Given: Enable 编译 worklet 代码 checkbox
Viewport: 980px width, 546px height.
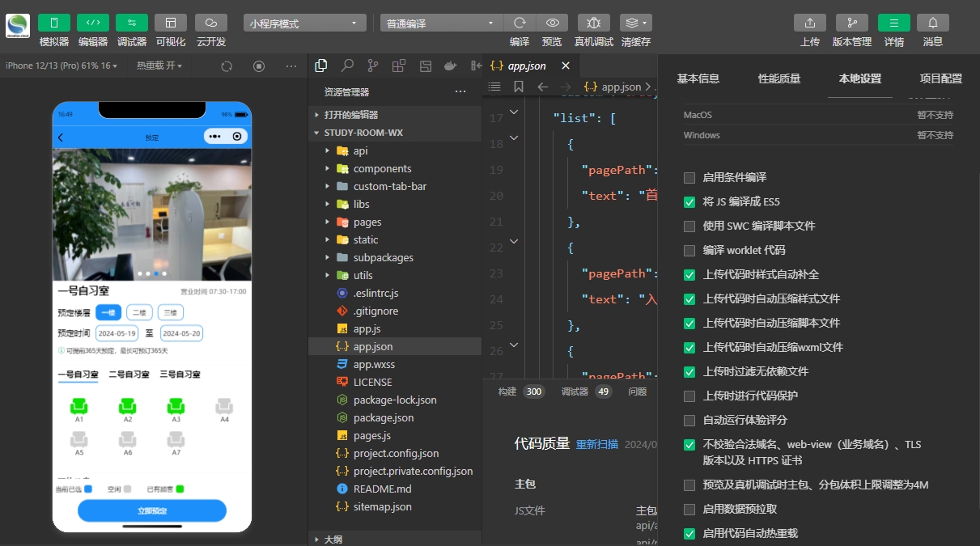Looking at the screenshot, I should tap(689, 250).
